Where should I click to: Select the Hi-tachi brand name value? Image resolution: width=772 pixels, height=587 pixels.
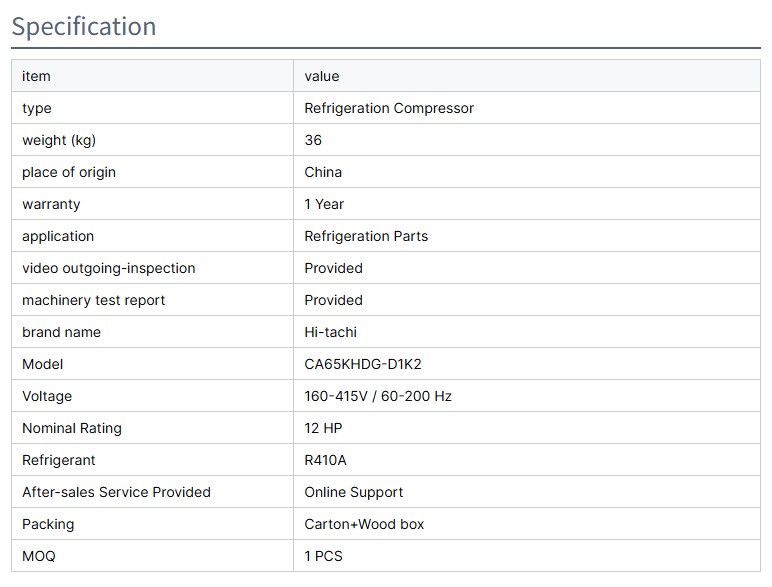[x=330, y=332]
